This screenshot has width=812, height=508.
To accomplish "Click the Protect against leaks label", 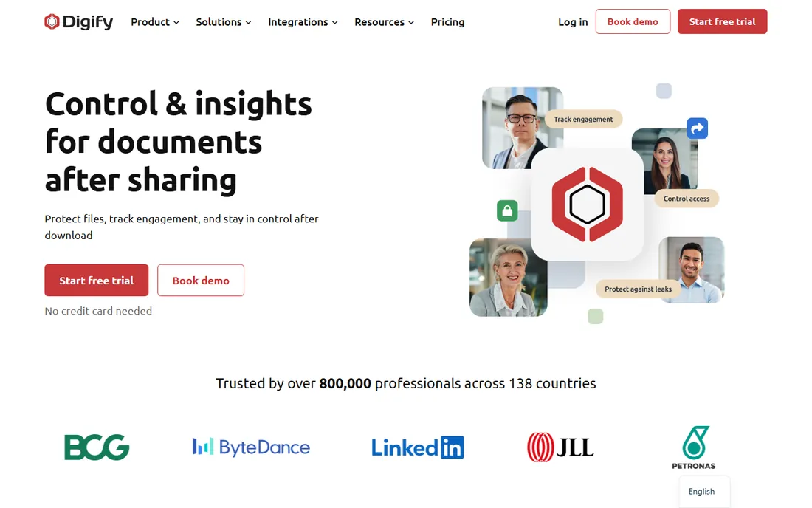I will [638, 289].
